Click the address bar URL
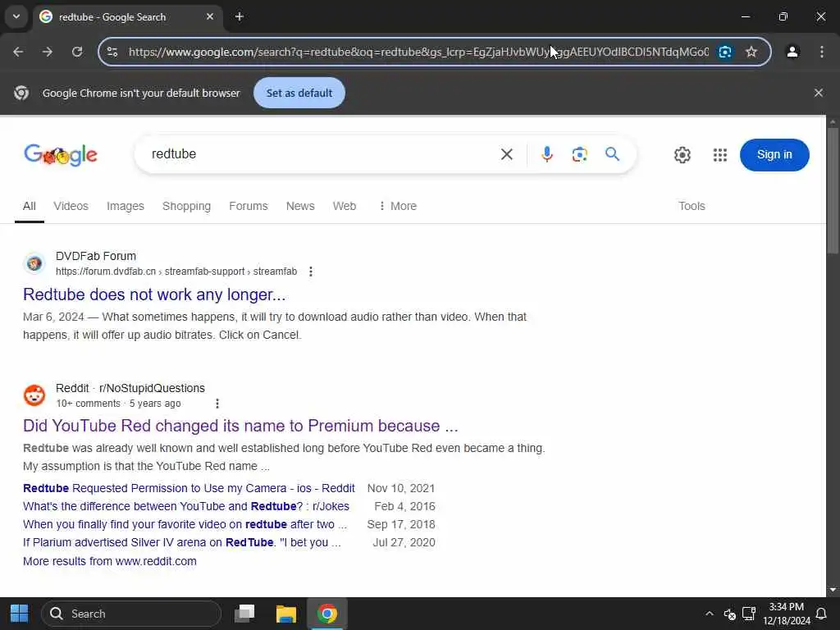Image resolution: width=840 pixels, height=630 pixels. tap(418, 52)
